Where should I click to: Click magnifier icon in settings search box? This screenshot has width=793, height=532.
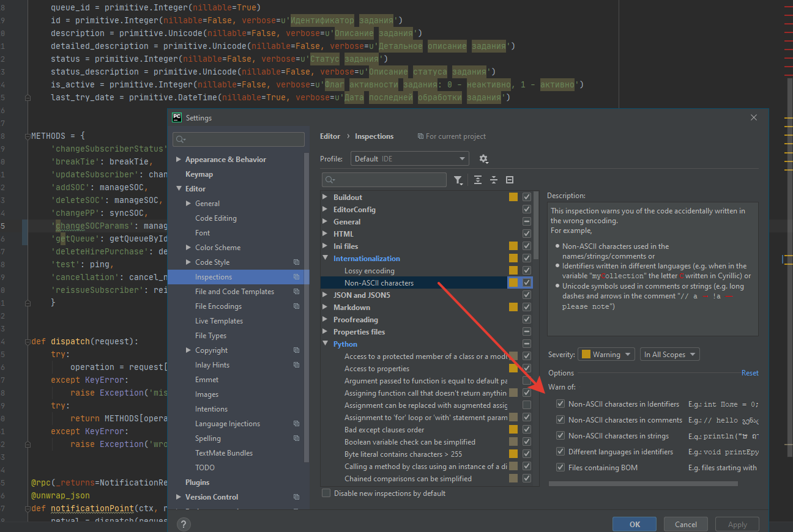coord(181,139)
